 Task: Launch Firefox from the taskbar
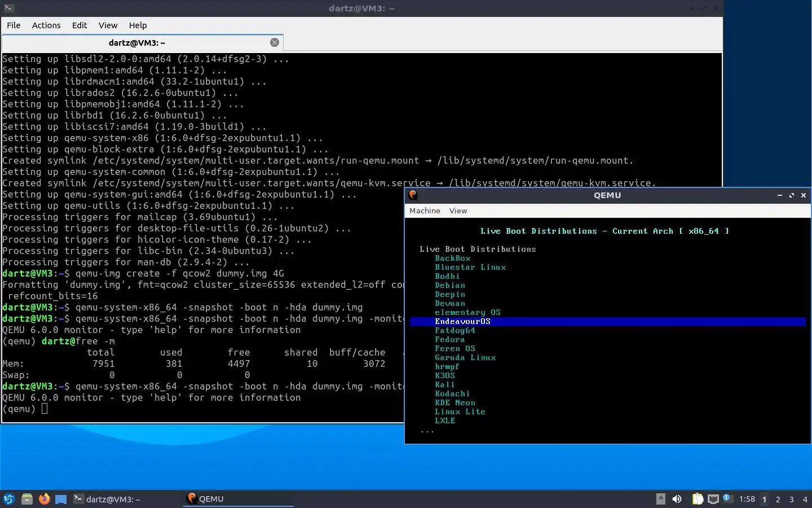coord(44,499)
